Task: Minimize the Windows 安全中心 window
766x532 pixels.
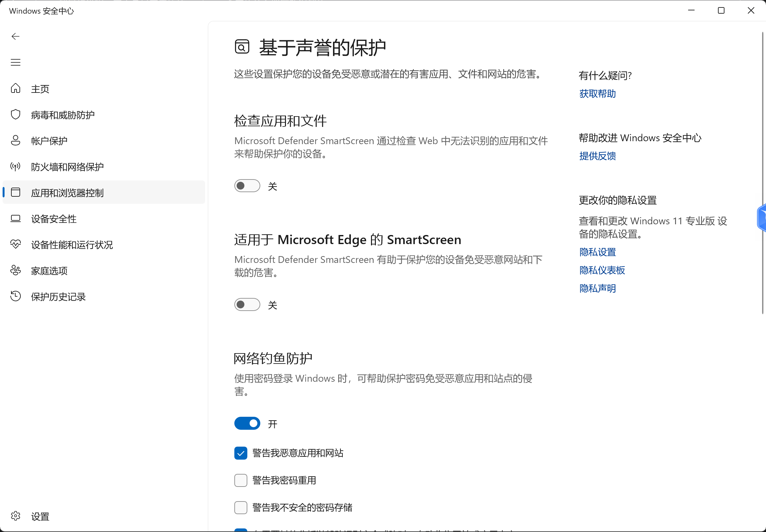Action: tap(691, 10)
